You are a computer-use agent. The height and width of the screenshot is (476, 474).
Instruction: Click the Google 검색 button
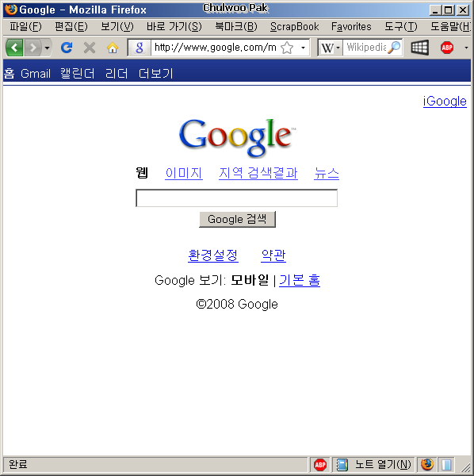pyautogui.click(x=237, y=219)
